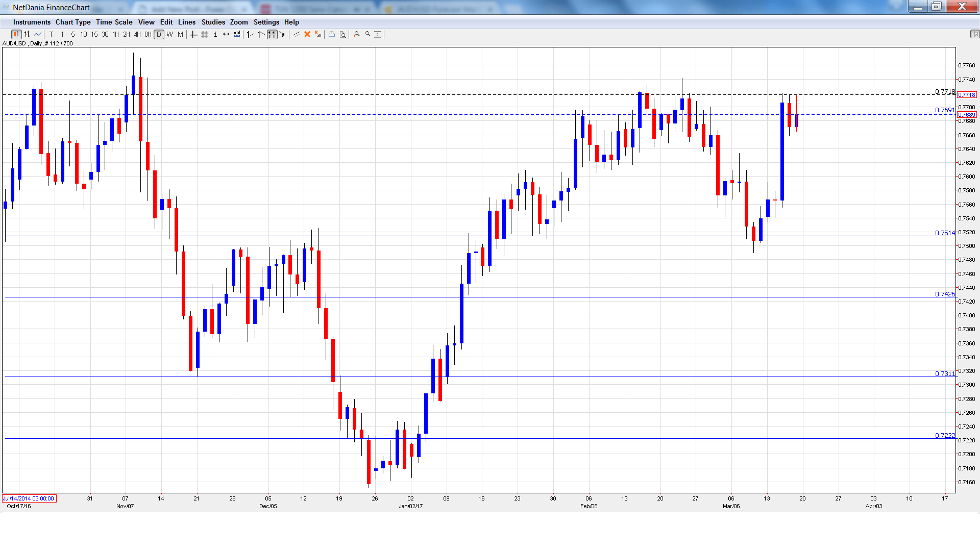The width and height of the screenshot is (980, 551).
Task: Toggle Daily (D) time scale
Action: pos(159,34)
